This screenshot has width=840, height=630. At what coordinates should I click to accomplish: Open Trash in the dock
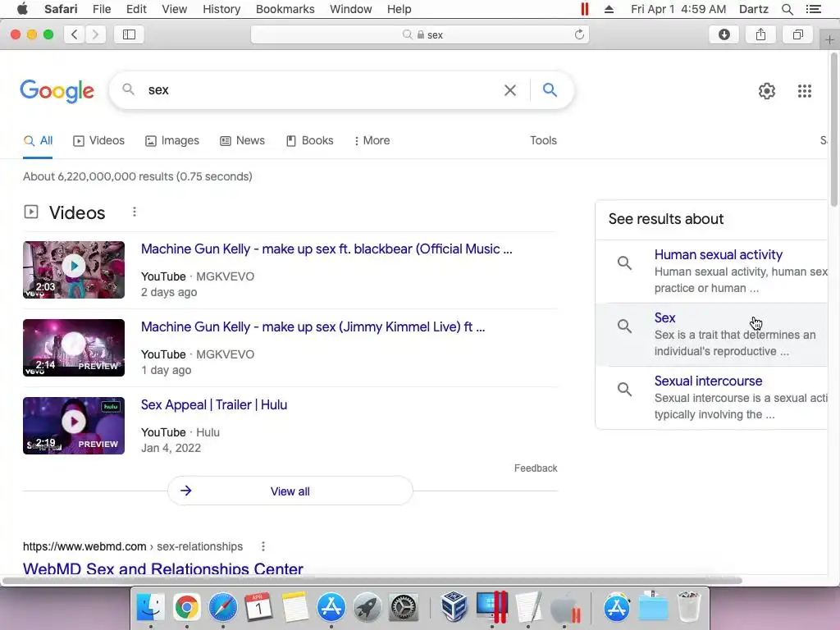pyautogui.click(x=689, y=607)
